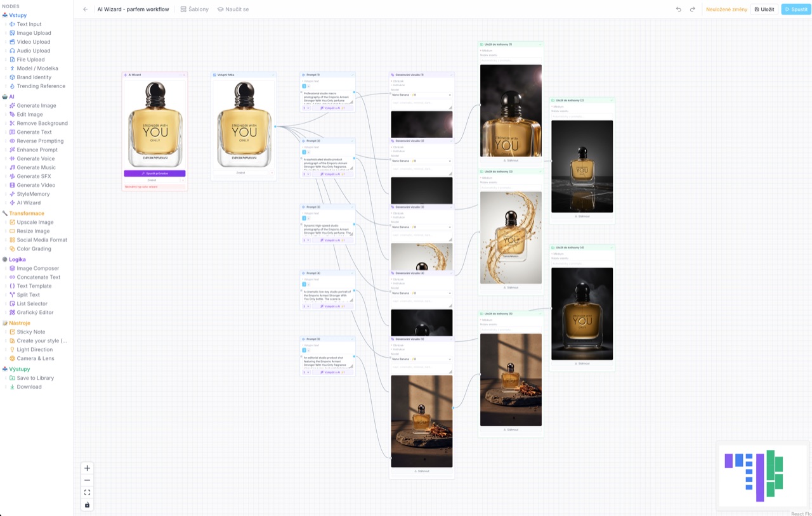Click Spustit průvodce in the AI Wizard node
The width and height of the screenshot is (812, 516).
click(x=155, y=173)
